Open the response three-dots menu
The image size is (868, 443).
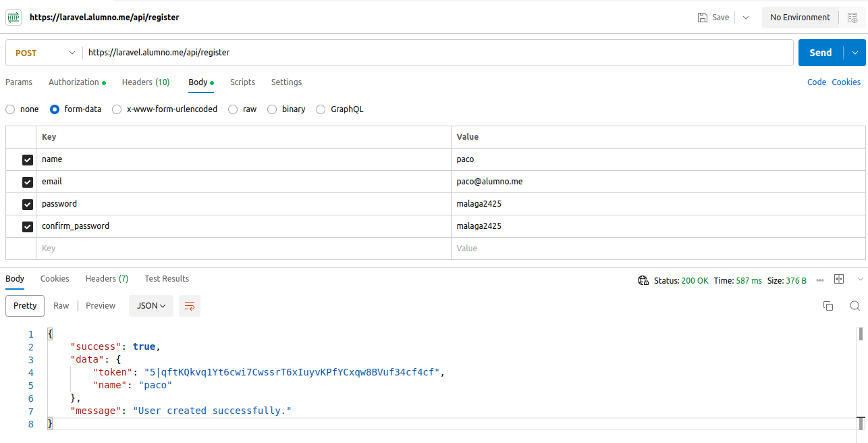[820, 280]
